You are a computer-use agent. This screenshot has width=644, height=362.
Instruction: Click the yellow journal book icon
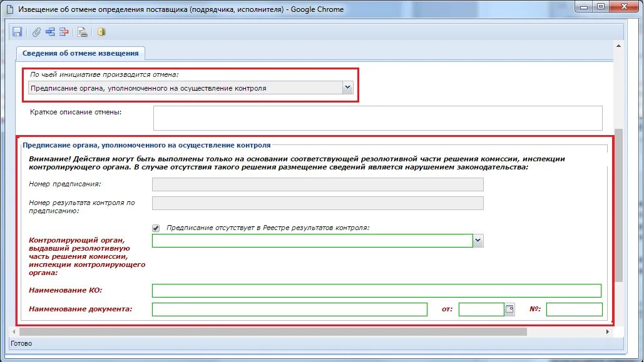tap(101, 32)
